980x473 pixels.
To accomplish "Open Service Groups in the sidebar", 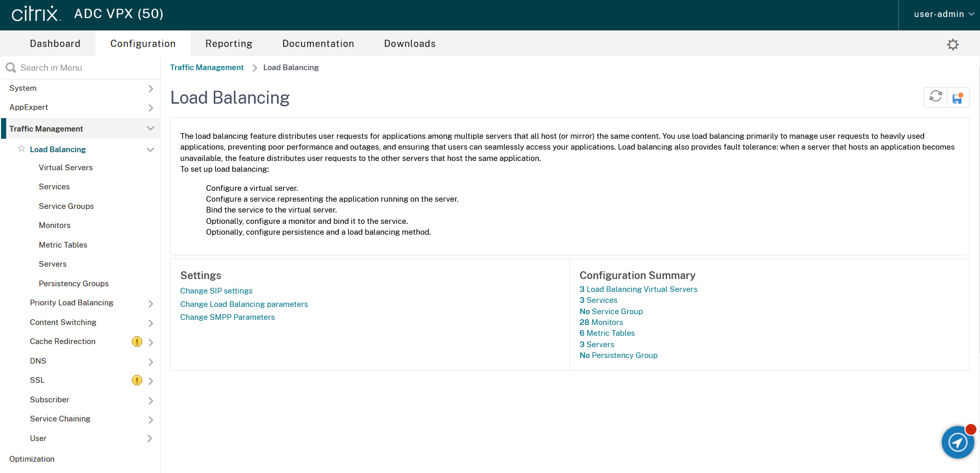I will click(x=66, y=206).
